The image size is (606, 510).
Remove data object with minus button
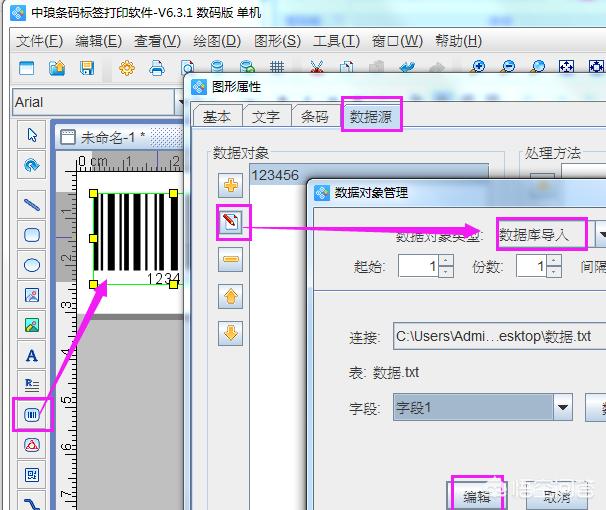pyautogui.click(x=231, y=260)
